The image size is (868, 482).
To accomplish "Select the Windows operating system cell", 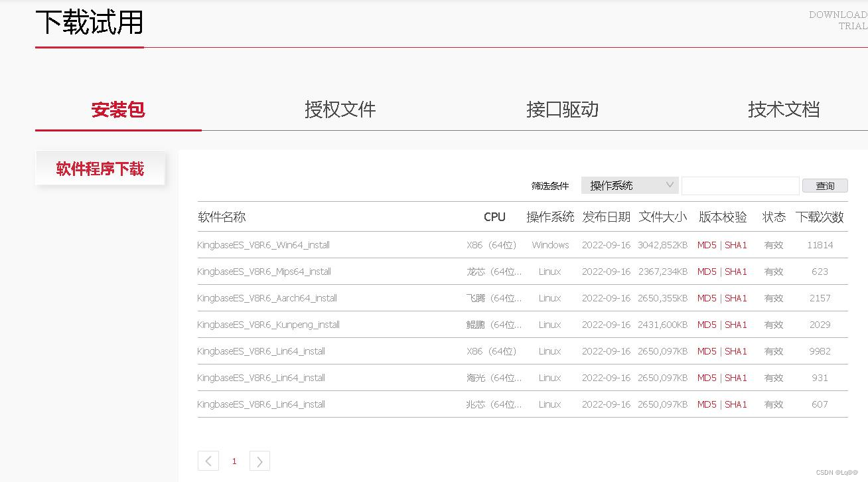I will coord(550,245).
